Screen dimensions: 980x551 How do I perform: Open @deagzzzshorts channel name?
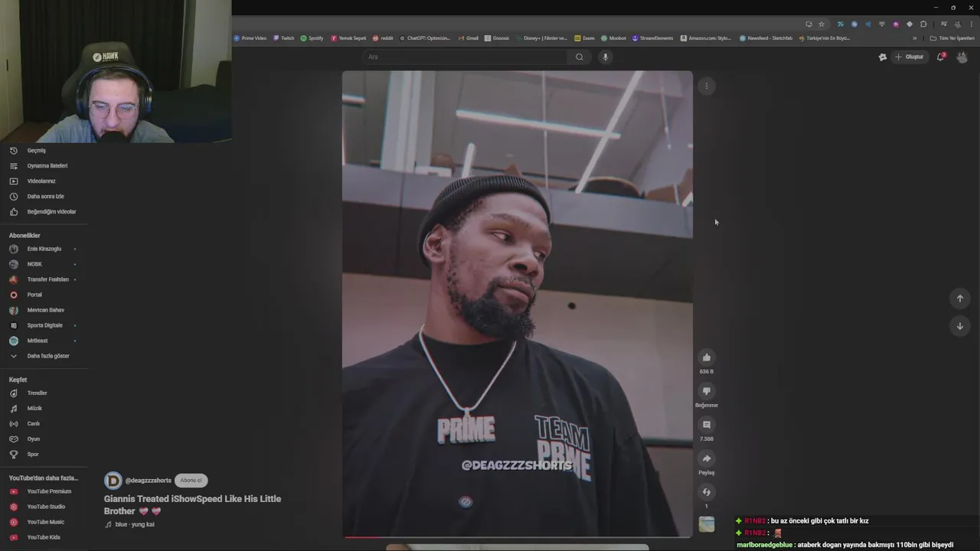point(148,481)
